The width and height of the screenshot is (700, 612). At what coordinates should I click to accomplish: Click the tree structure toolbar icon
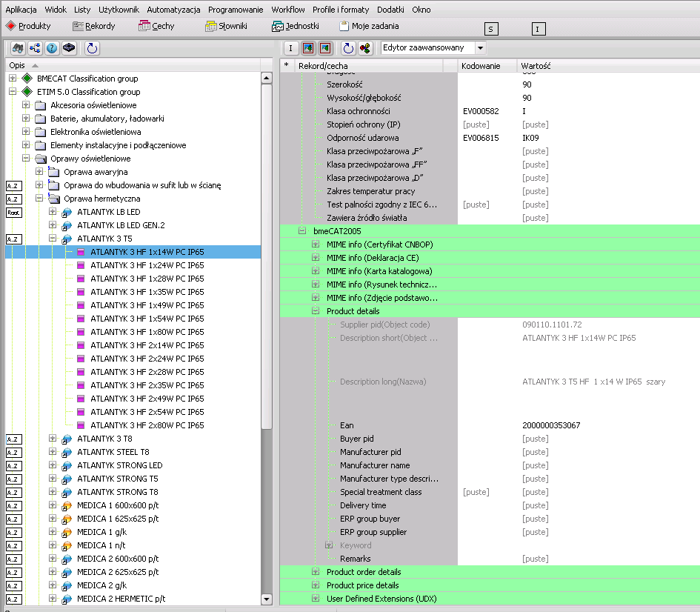tap(35, 47)
